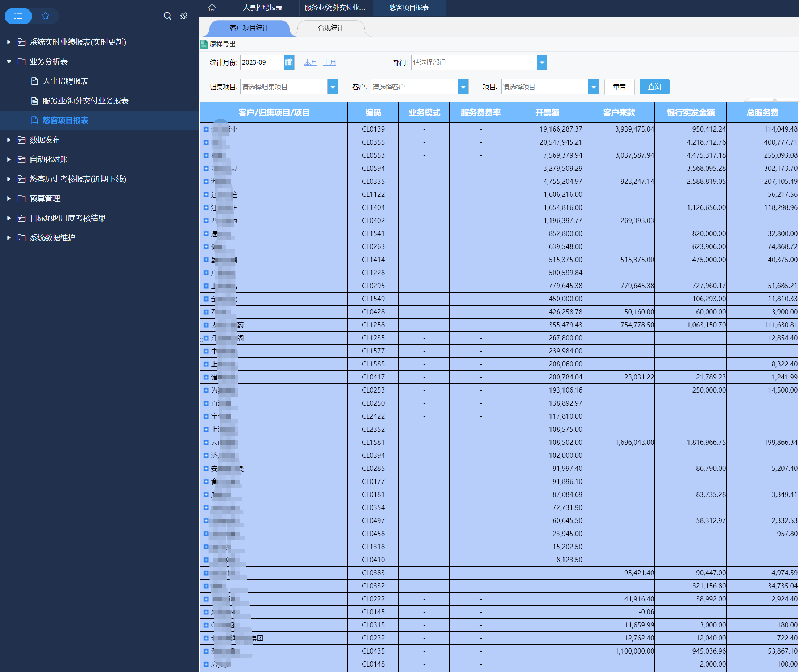The width and height of the screenshot is (799, 672).
Task: Click the pin sidebar icon
Action: [184, 16]
